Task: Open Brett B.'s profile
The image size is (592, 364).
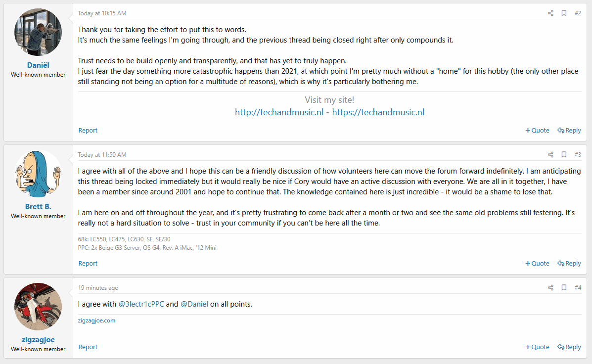Action: (38, 207)
